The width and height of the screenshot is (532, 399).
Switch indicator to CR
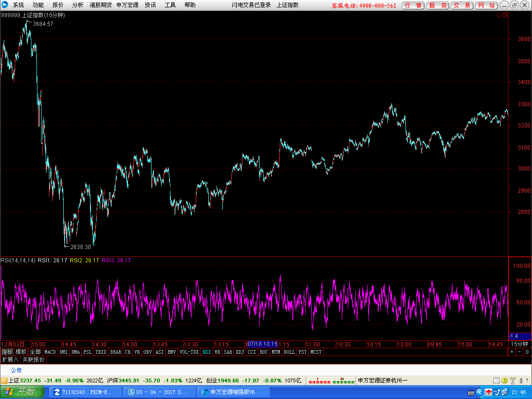coord(128,352)
